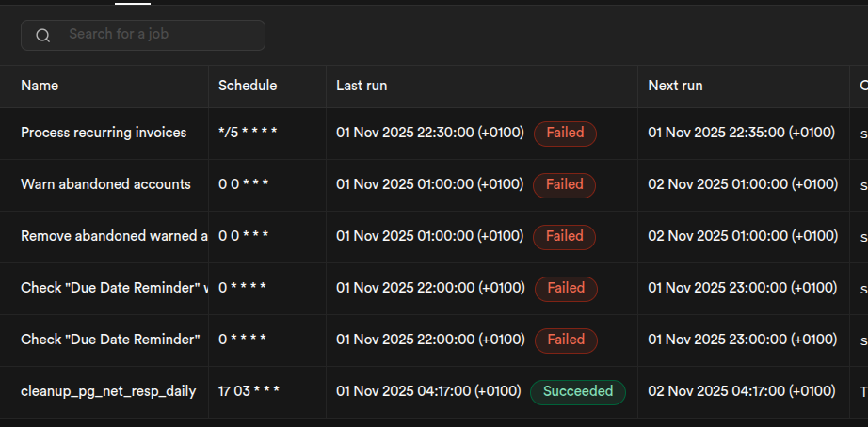Click next run time 02 Nov 2025 04:17:00
Screen dimensions: 868x427
pos(742,391)
